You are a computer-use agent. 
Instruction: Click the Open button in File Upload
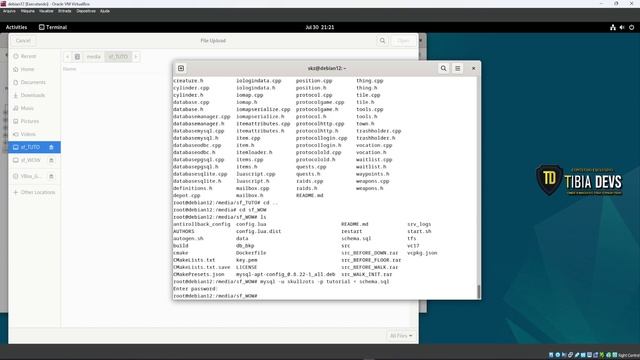[x=403, y=40]
